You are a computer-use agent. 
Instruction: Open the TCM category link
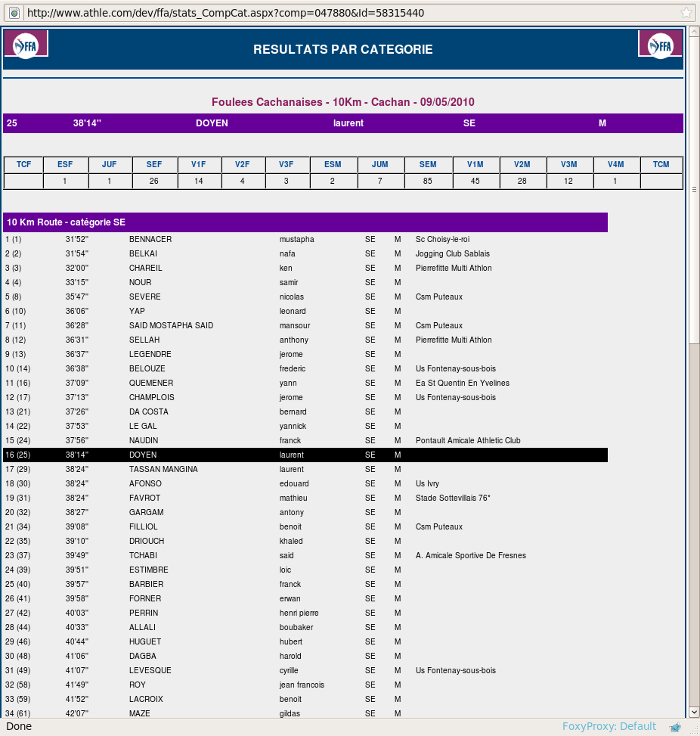pyautogui.click(x=661, y=164)
